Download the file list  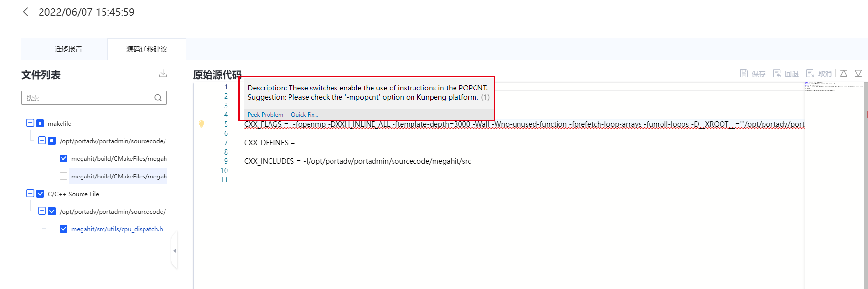click(163, 73)
